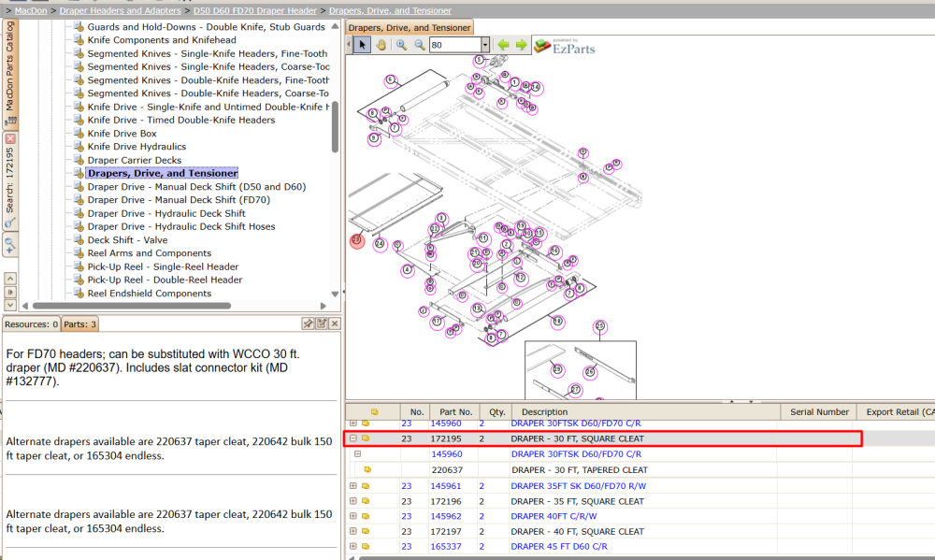The image size is (935, 560).
Task: Expand the 172197 part row
Action: [x=353, y=531]
